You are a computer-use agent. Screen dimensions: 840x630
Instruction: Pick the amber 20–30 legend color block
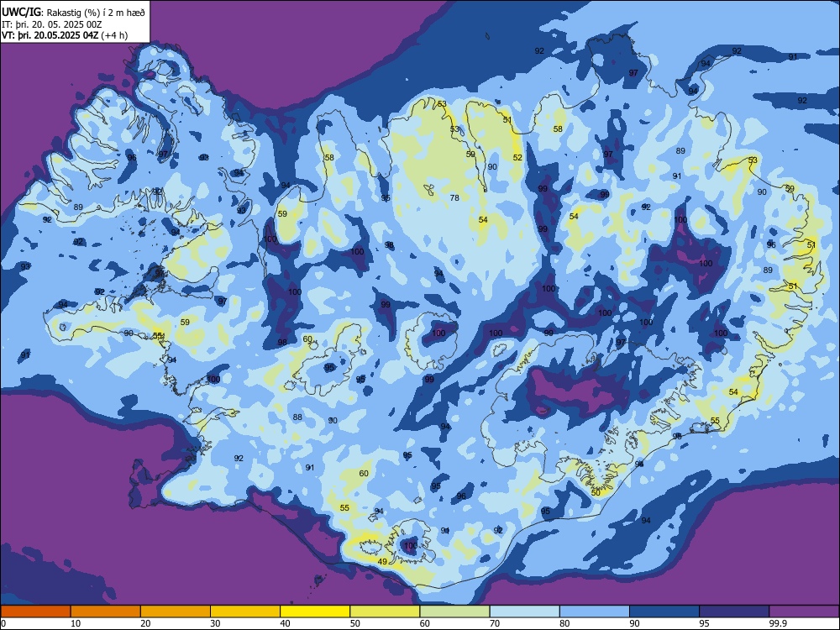(x=176, y=612)
